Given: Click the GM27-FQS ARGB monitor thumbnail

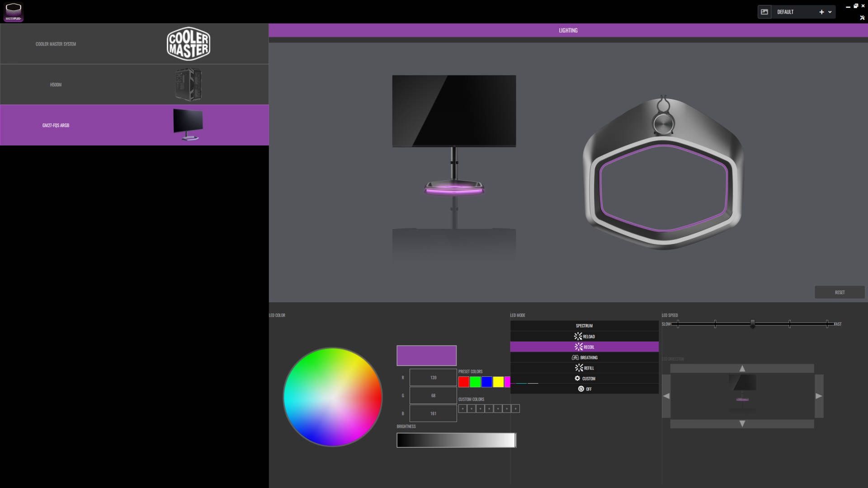Looking at the screenshot, I should tap(188, 125).
